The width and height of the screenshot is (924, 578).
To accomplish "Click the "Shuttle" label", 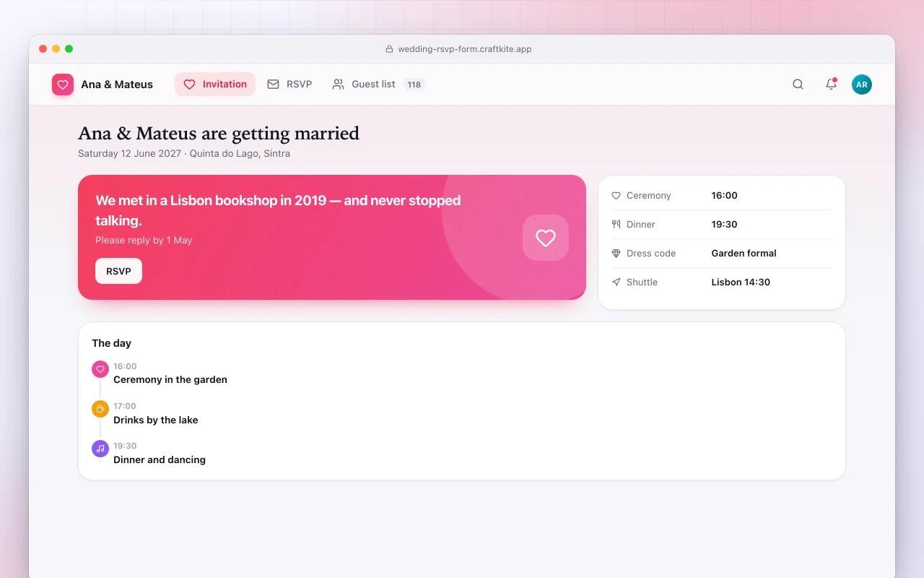I will tap(642, 282).
